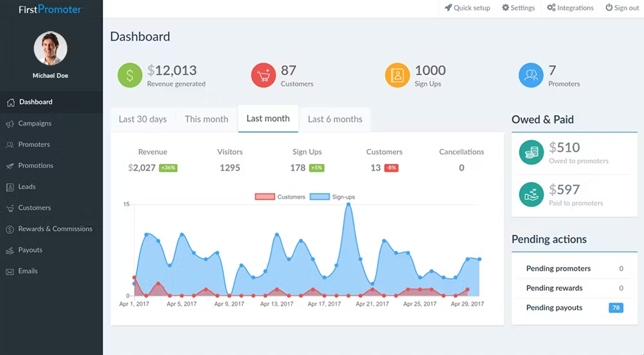The height and width of the screenshot is (355, 644).
Task: Click the green Revenue generated dollar icon
Action: pyautogui.click(x=130, y=75)
